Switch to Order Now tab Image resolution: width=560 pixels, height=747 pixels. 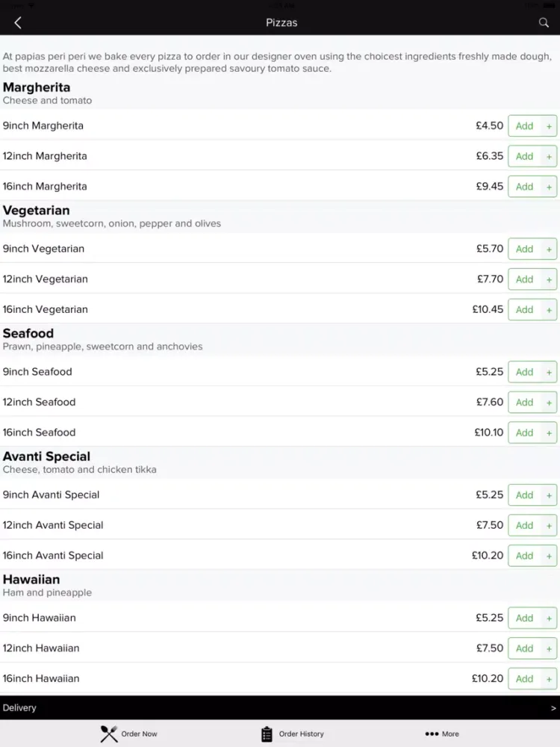pyautogui.click(x=128, y=734)
